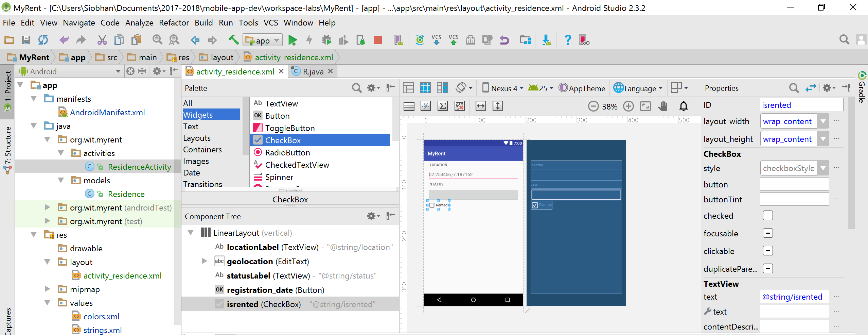Click the buttonTint ellipsis button
This screenshot has height=335, width=868.
pos(837,199)
